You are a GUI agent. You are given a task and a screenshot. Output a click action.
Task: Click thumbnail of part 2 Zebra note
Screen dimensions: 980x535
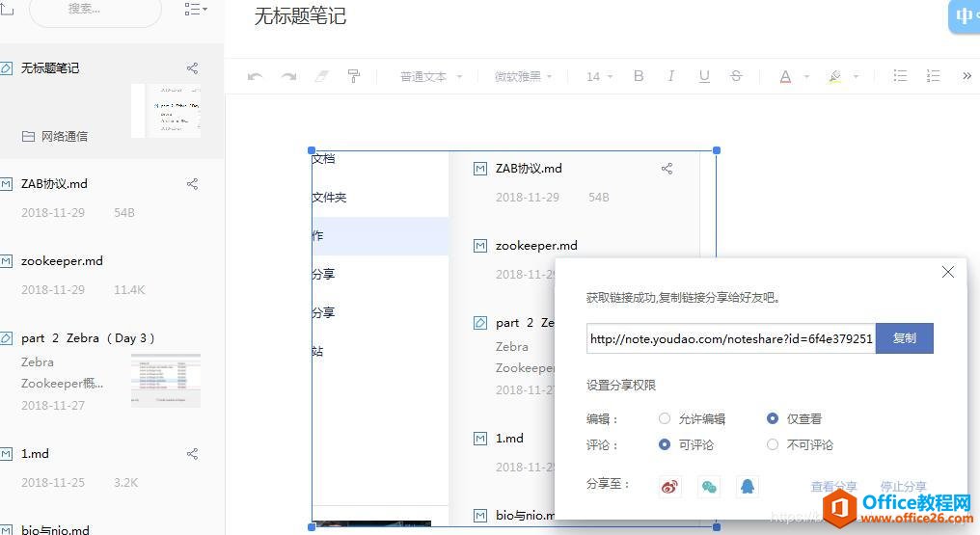(166, 380)
